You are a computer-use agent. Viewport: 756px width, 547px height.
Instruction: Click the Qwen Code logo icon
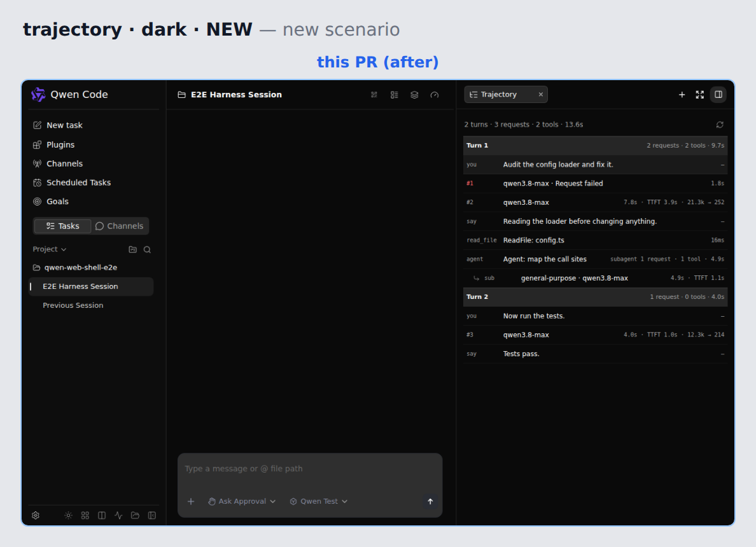(x=38, y=95)
